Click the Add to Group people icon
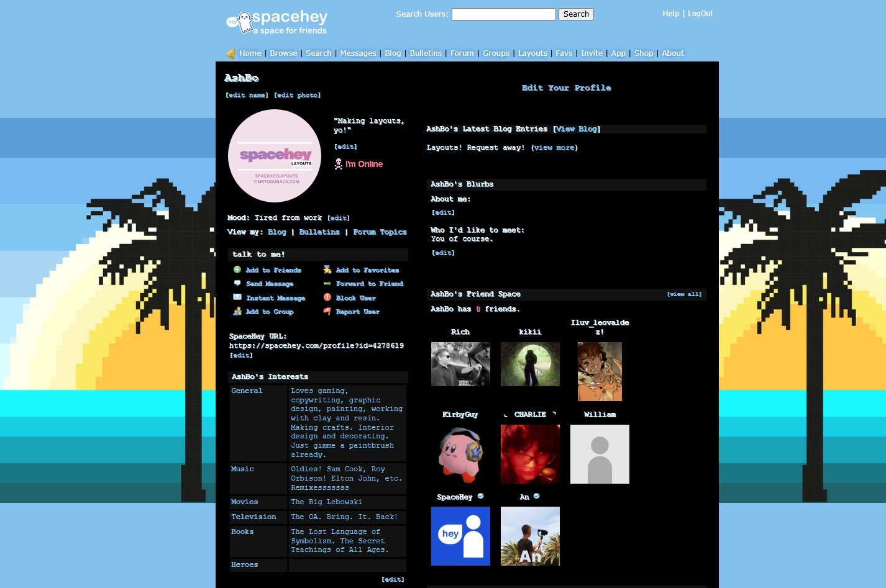The height and width of the screenshot is (588, 886). tap(237, 312)
